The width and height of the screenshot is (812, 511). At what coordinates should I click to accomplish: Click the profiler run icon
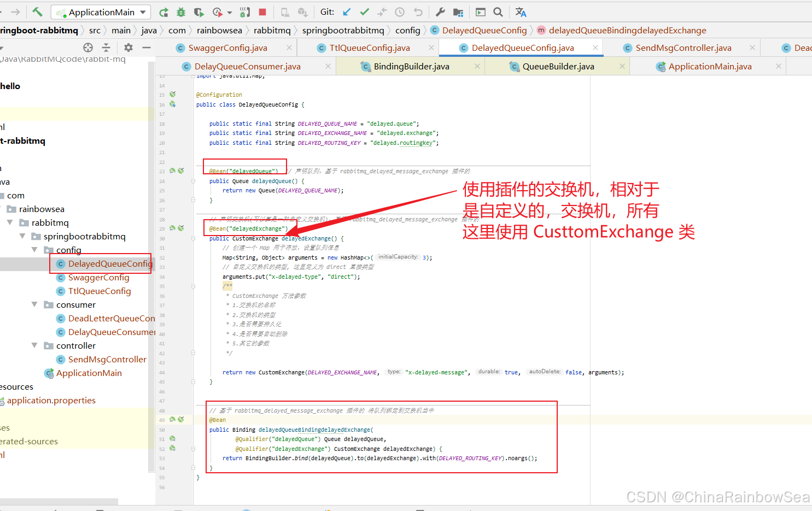click(218, 12)
